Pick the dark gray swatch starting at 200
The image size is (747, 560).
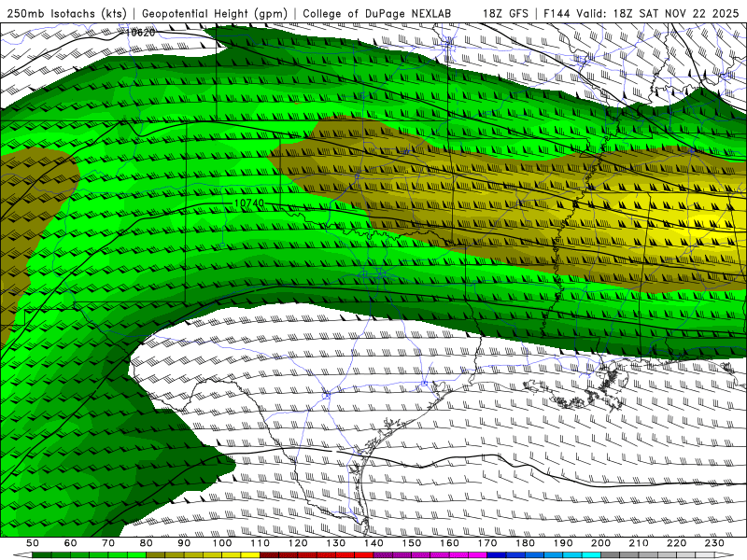click(x=611, y=555)
